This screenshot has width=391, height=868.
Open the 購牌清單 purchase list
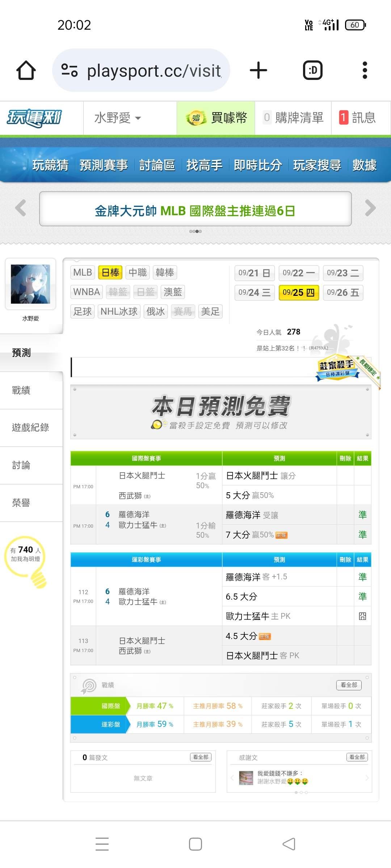[293, 118]
